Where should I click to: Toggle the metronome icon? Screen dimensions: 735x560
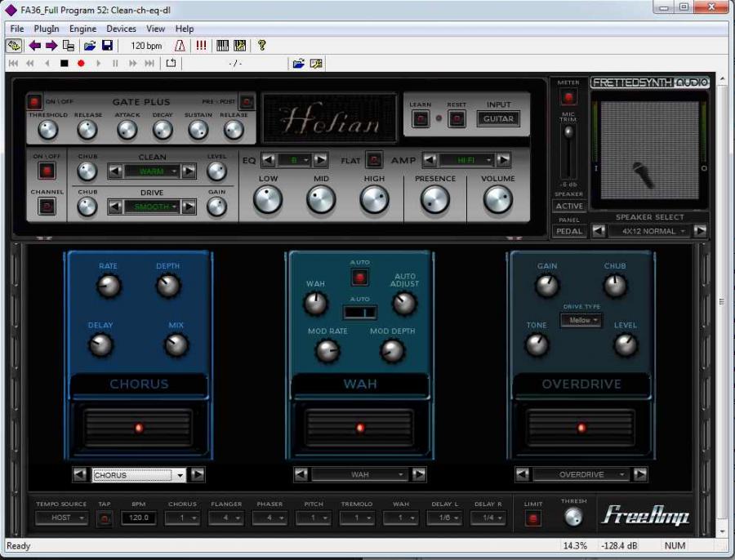(x=180, y=46)
